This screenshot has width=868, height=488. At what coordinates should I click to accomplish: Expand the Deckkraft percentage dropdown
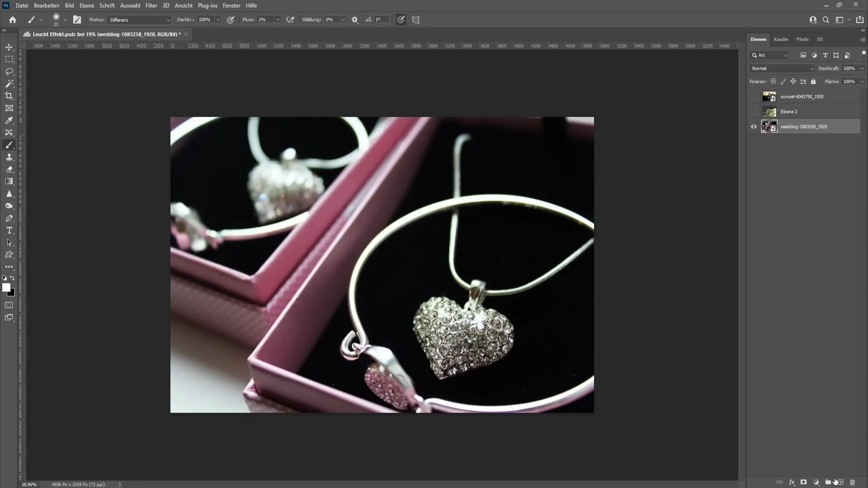pos(863,68)
